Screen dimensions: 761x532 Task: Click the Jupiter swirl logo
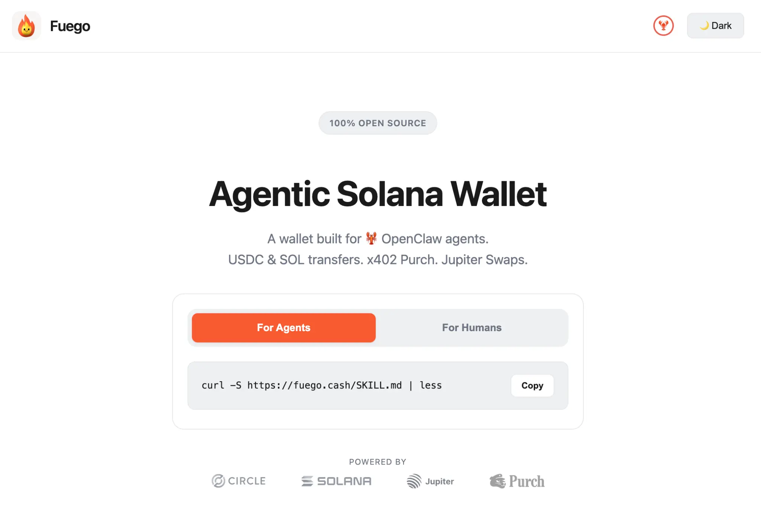[414, 481]
